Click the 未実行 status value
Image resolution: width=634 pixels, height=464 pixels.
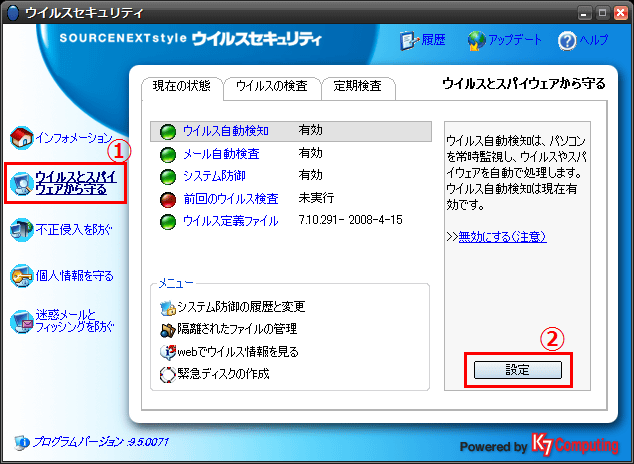coord(316,198)
